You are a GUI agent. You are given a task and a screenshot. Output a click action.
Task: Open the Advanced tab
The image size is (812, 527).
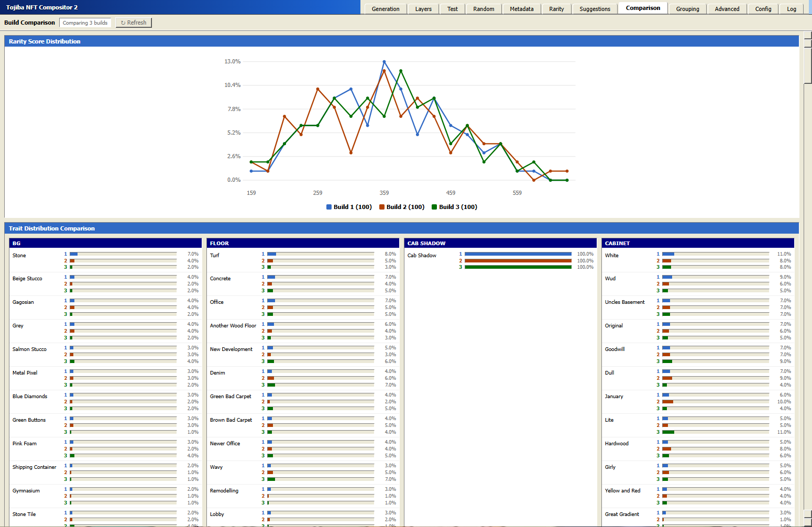point(727,9)
